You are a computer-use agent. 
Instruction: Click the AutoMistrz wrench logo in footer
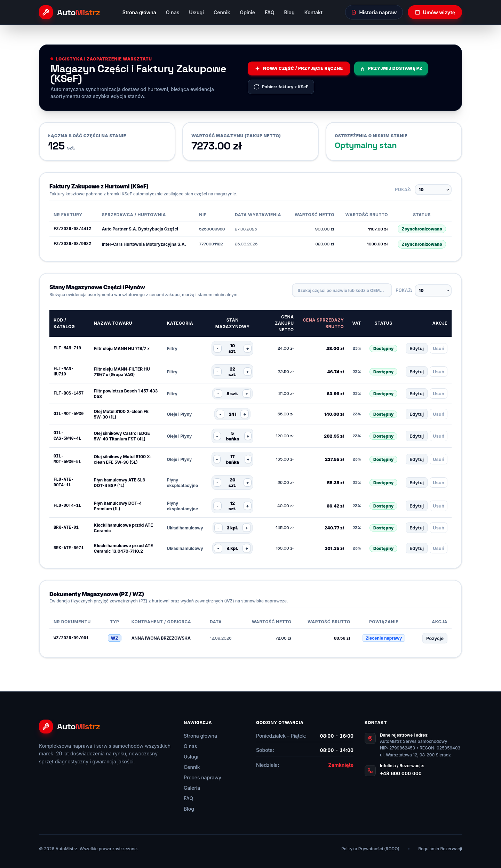[46, 727]
